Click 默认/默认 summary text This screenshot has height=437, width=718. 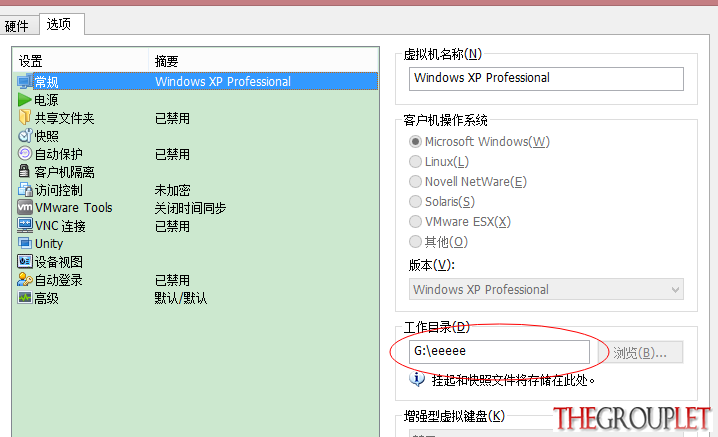(x=180, y=298)
